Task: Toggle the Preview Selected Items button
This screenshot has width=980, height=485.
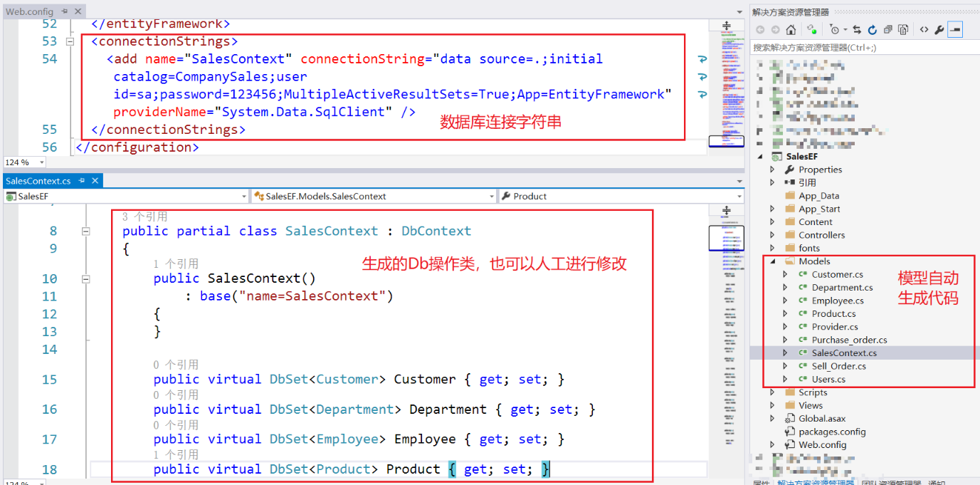Action: 955,30
